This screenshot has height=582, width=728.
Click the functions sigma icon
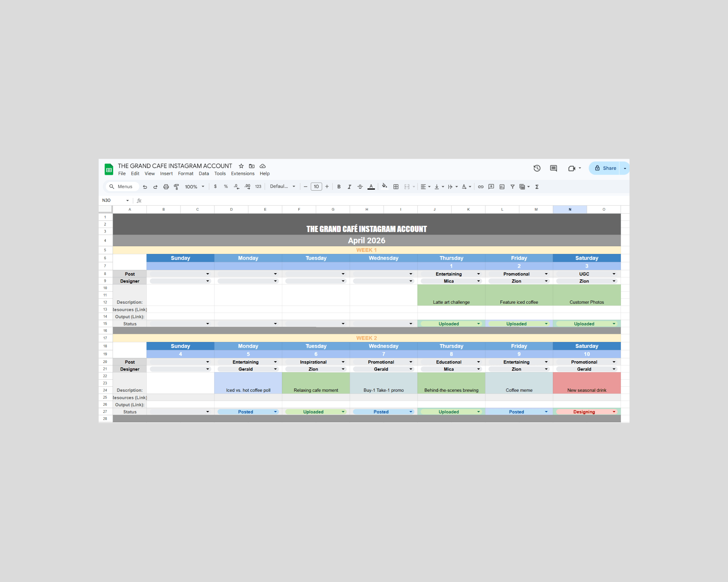pyautogui.click(x=537, y=187)
